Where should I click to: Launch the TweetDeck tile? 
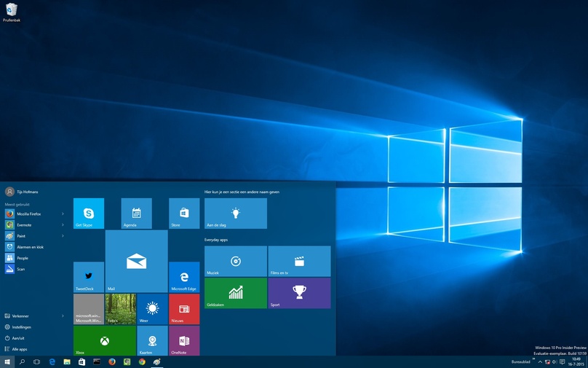click(x=89, y=277)
